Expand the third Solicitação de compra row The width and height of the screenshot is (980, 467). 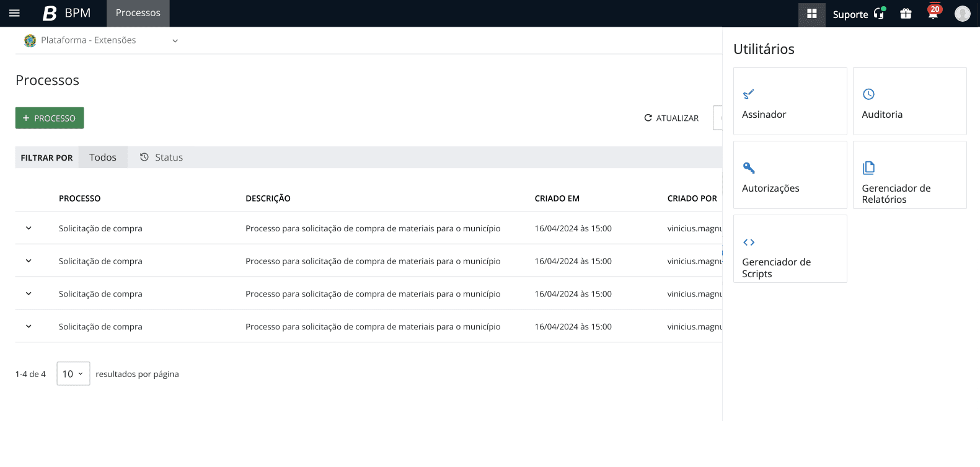coord(29,294)
